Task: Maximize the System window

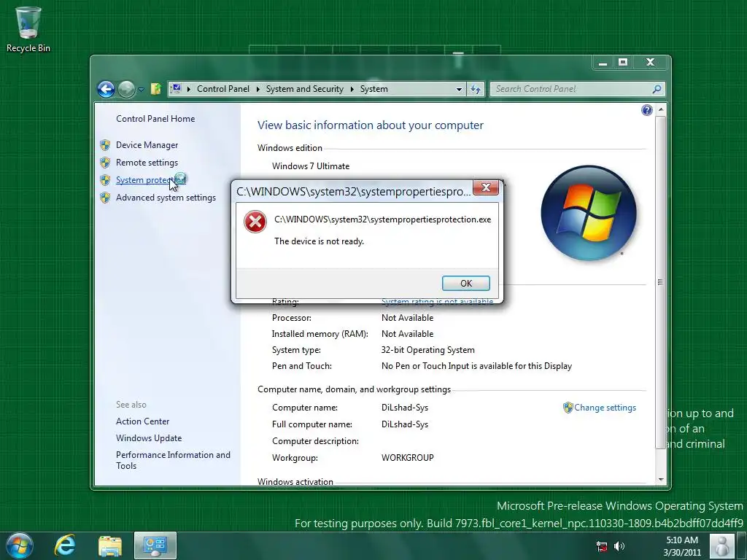Action: [x=623, y=63]
